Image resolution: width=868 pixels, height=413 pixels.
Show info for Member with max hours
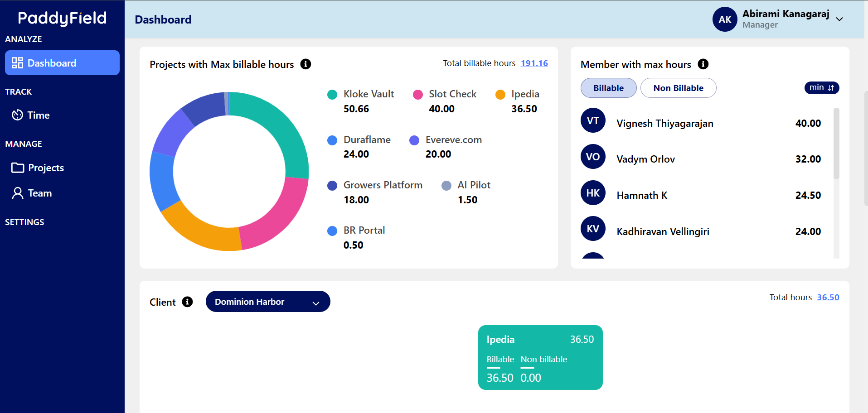pos(703,64)
